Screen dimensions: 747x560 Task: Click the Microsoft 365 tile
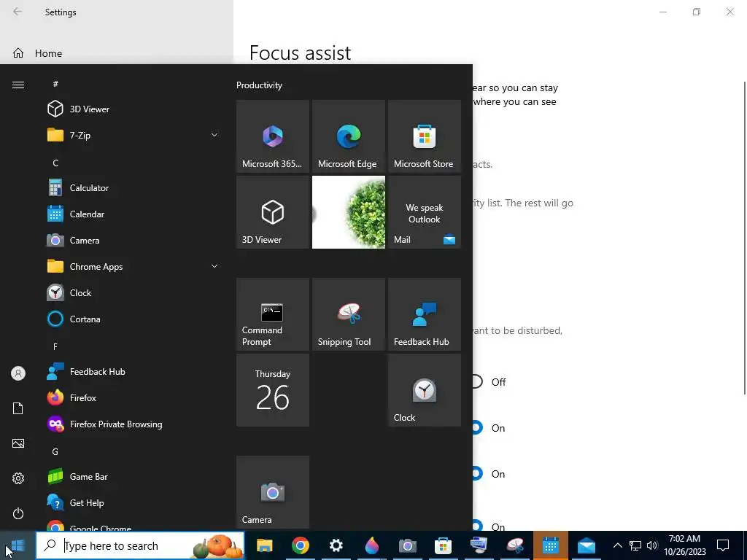pyautogui.click(x=273, y=136)
